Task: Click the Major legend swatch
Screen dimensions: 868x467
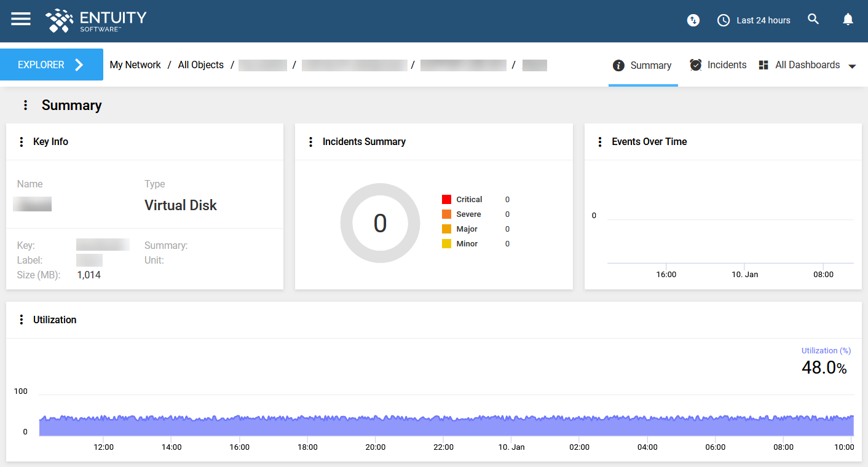Action: 446,229
